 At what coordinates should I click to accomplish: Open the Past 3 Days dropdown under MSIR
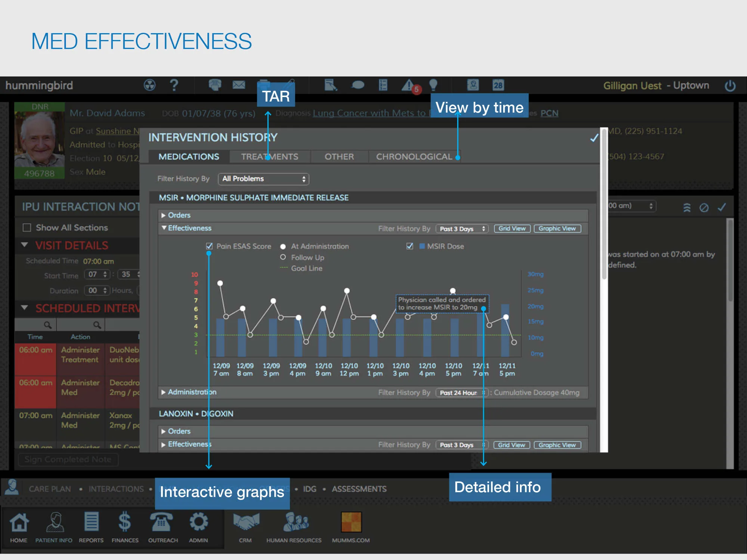(x=462, y=228)
